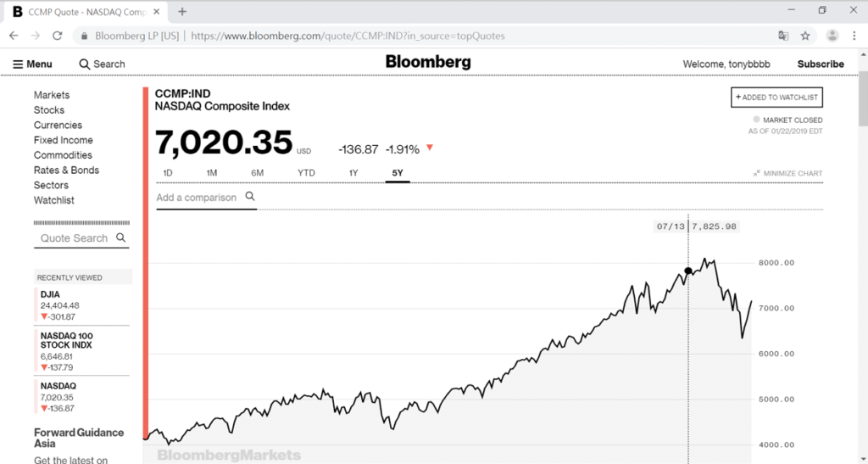Click the 8000.00 axis label
Viewport: 868px width, 464px height.
[776, 263]
